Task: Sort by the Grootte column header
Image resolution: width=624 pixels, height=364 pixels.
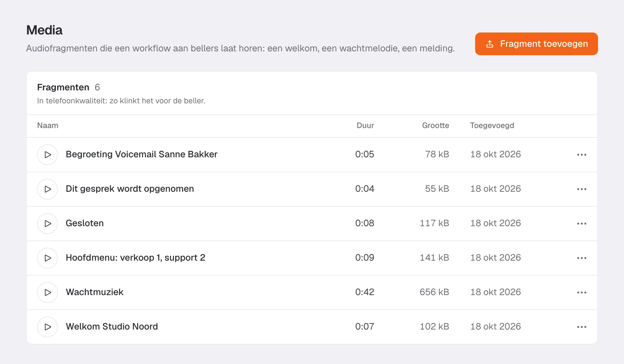Action: point(435,125)
